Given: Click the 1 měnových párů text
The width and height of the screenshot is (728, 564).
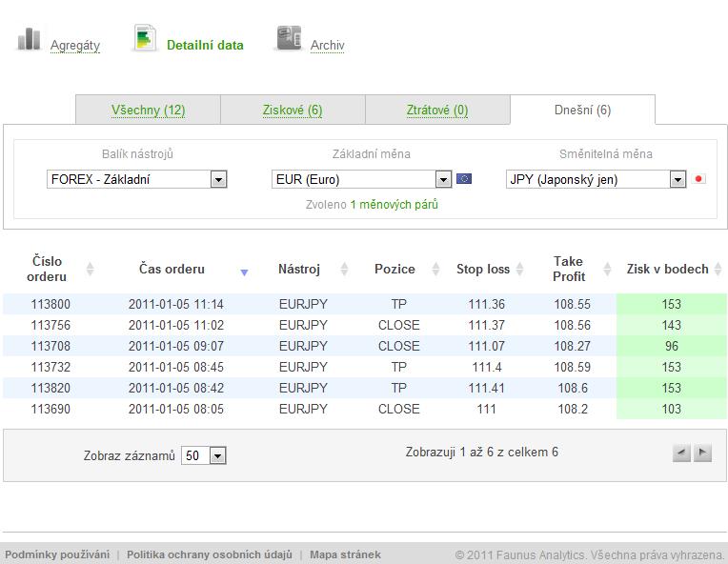Looking at the screenshot, I should coord(394,204).
